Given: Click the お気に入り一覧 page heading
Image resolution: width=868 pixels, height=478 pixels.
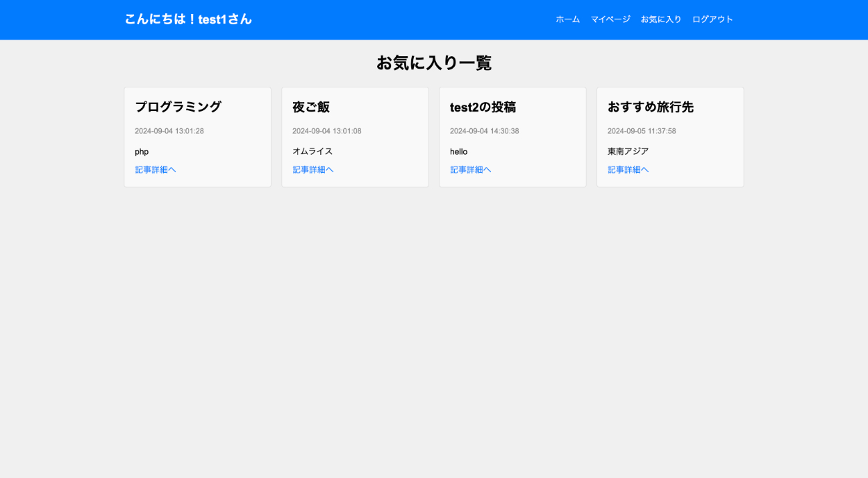Looking at the screenshot, I should (434, 63).
